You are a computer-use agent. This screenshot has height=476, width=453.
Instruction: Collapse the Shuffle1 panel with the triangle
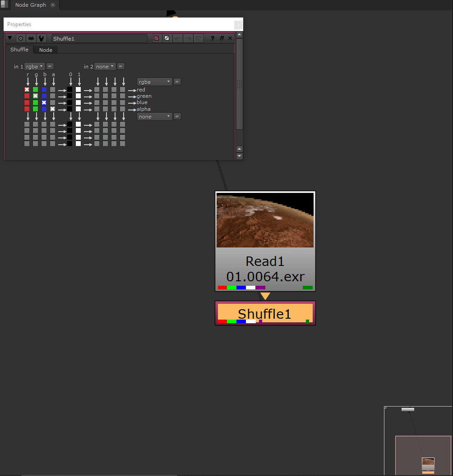click(x=10, y=38)
